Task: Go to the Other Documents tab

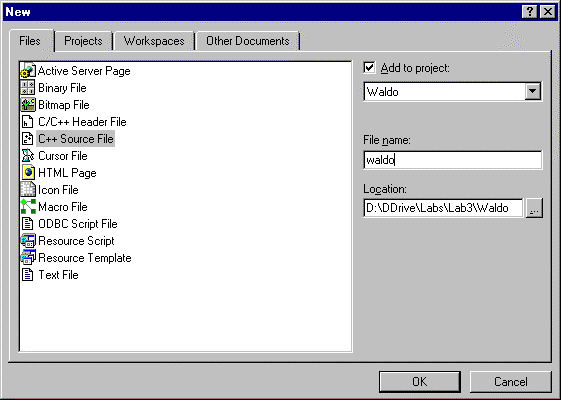Action: coord(248,41)
